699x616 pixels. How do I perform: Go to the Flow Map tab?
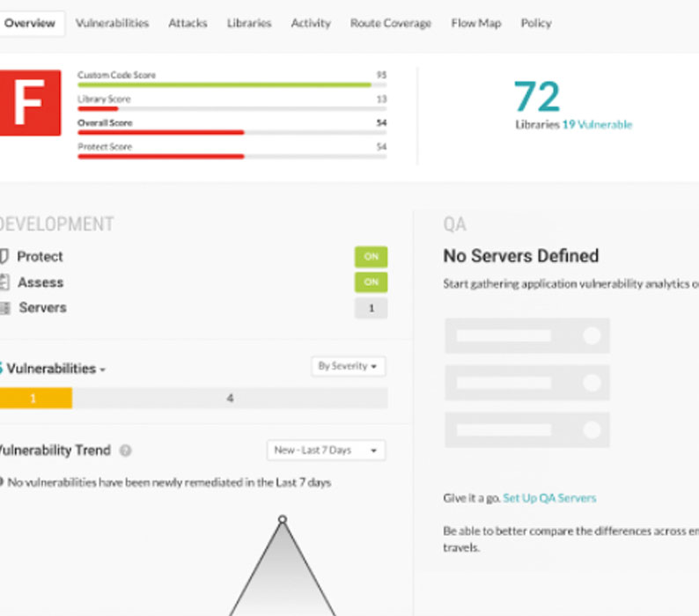pos(475,23)
